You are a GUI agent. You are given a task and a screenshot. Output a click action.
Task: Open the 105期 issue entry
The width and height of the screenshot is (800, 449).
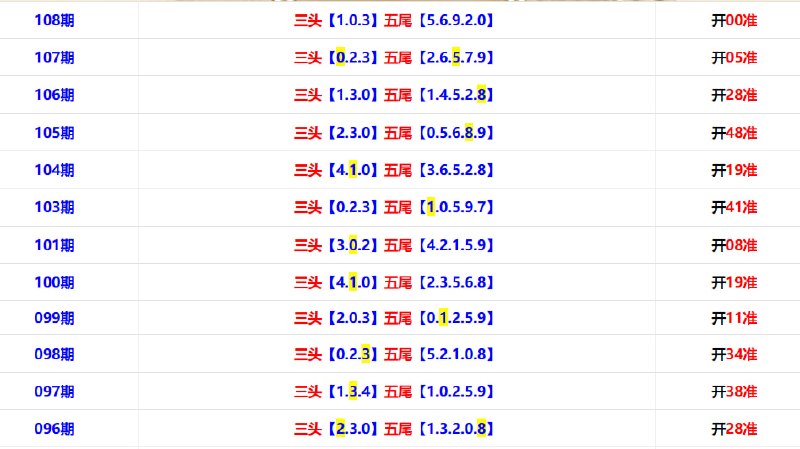54,133
